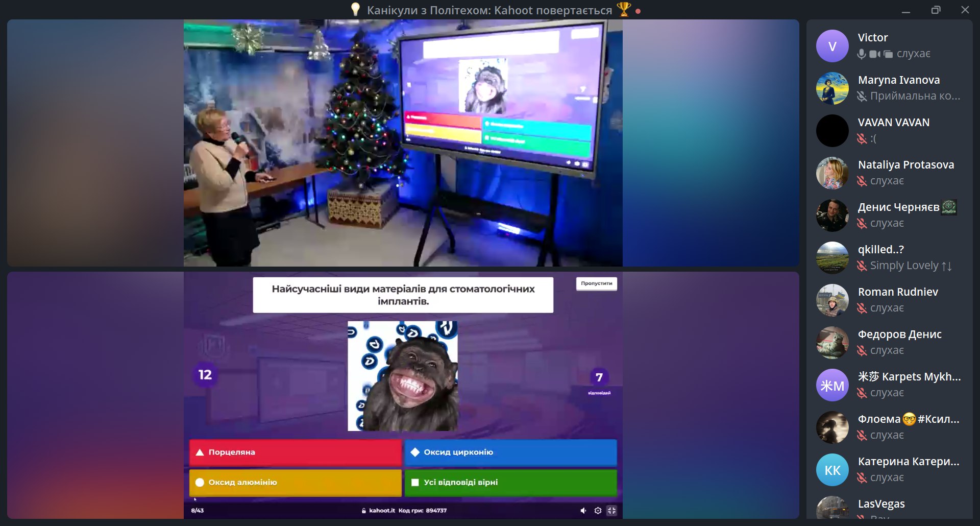Screen dimensions: 980x526
Task: Click the camera icon under Victor's name
Action: coord(875,54)
